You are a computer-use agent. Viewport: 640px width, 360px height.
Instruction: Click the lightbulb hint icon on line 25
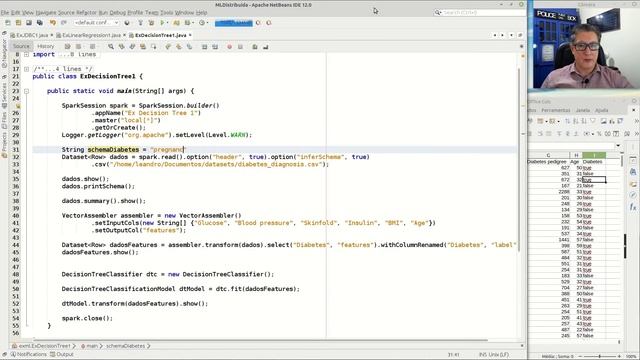(18, 106)
